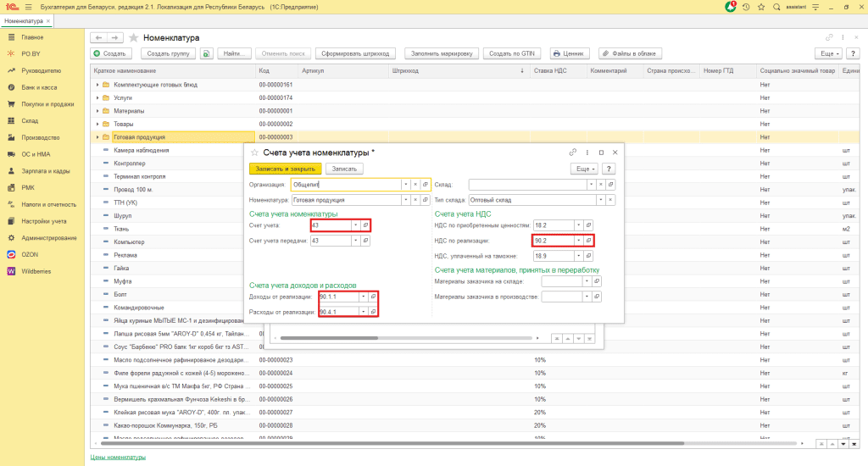This screenshot has height=466, width=868.
Task: Expand the Услуги folder
Action: click(x=97, y=98)
